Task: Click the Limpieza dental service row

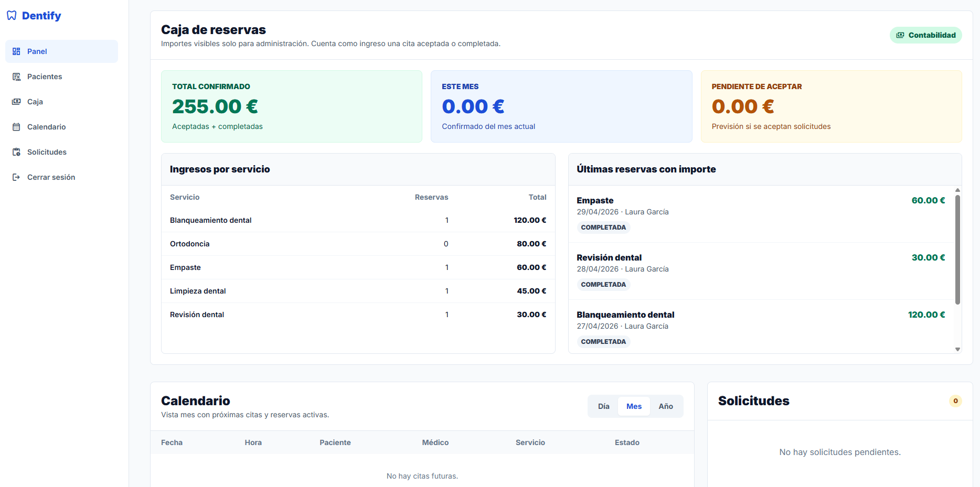Action: [358, 291]
